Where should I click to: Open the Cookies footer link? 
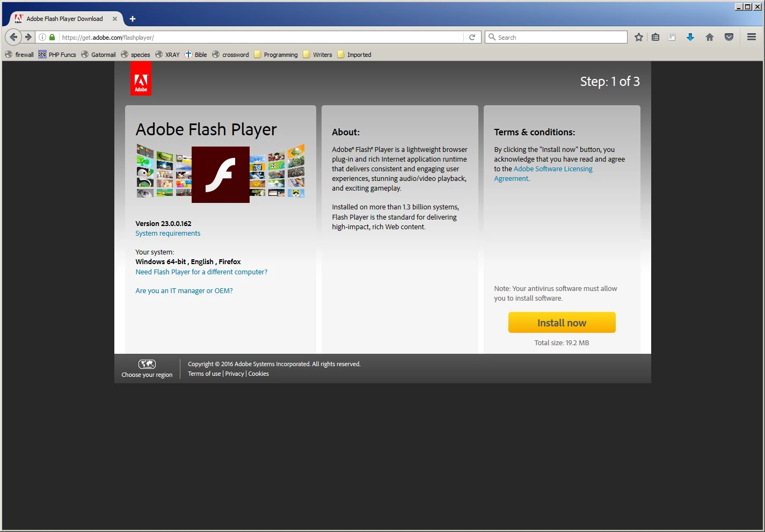pos(258,374)
